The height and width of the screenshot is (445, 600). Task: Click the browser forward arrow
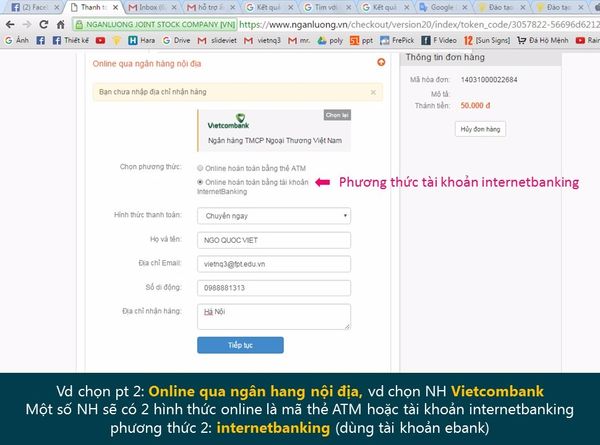coord(27,24)
